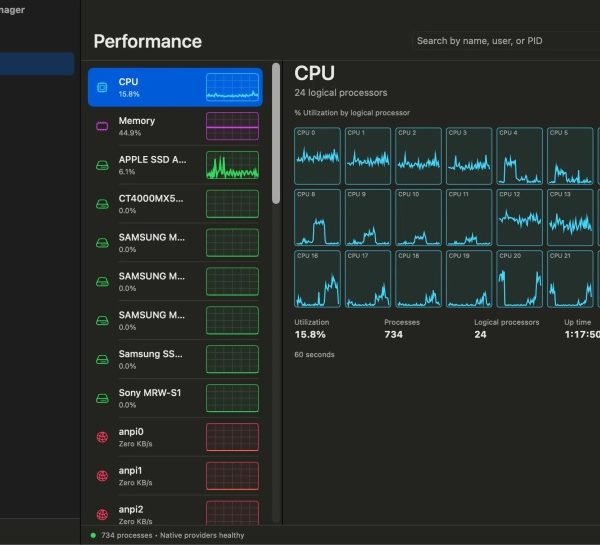Select the CPU chip icon in the sidebar
This screenshot has width=600, height=545.
(102, 87)
